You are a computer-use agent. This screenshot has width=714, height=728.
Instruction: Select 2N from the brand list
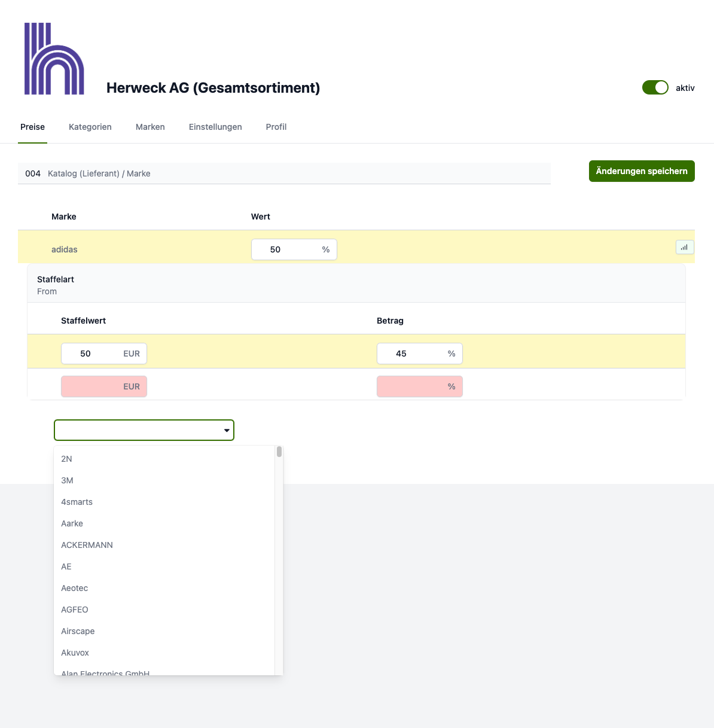66,459
